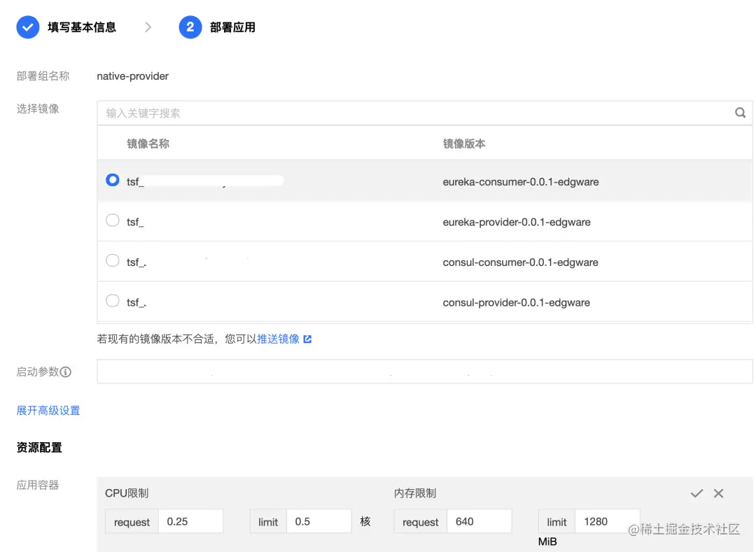Image resolution: width=756 pixels, height=552 pixels.
Task: Select the eureka-provider-0.0.1-edgware image radio button
Action: 113,220
